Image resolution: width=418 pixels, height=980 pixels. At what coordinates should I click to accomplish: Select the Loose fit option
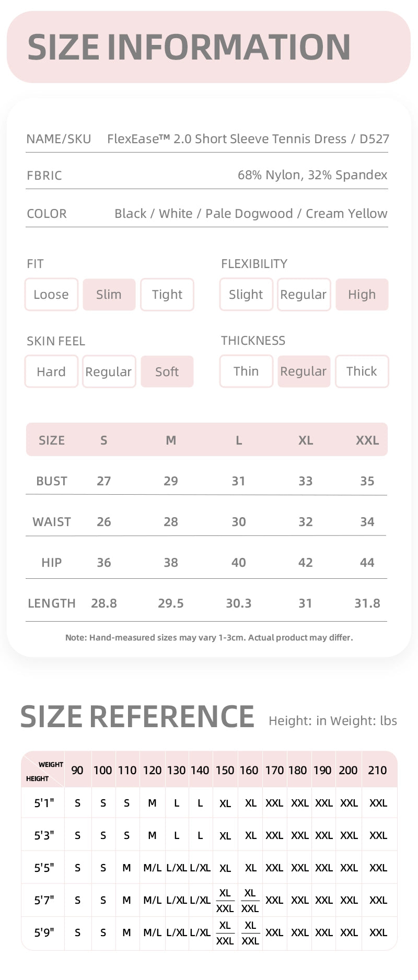click(x=51, y=295)
